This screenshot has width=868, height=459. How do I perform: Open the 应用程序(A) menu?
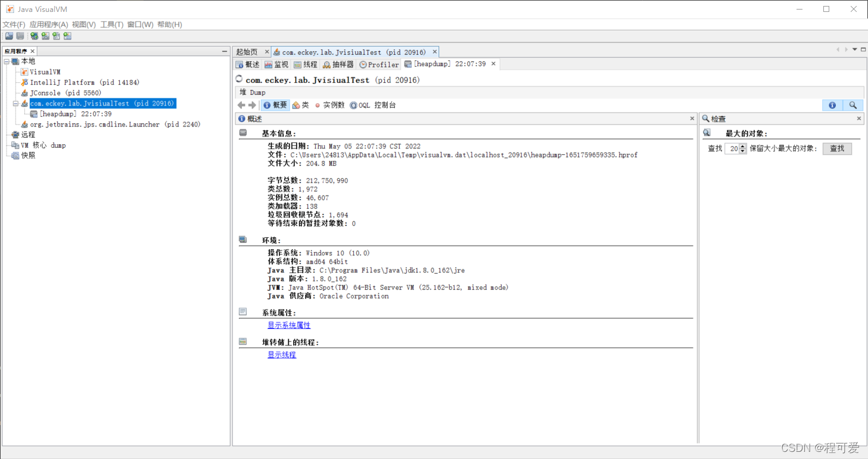coord(49,24)
